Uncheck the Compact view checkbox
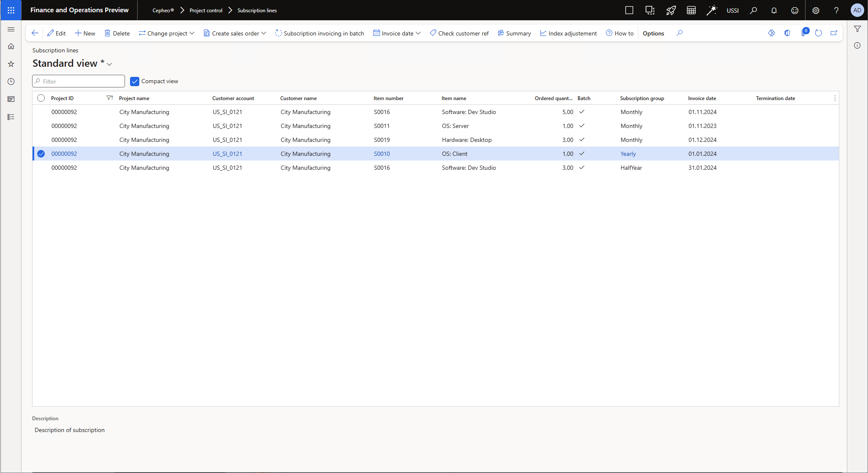 click(135, 82)
